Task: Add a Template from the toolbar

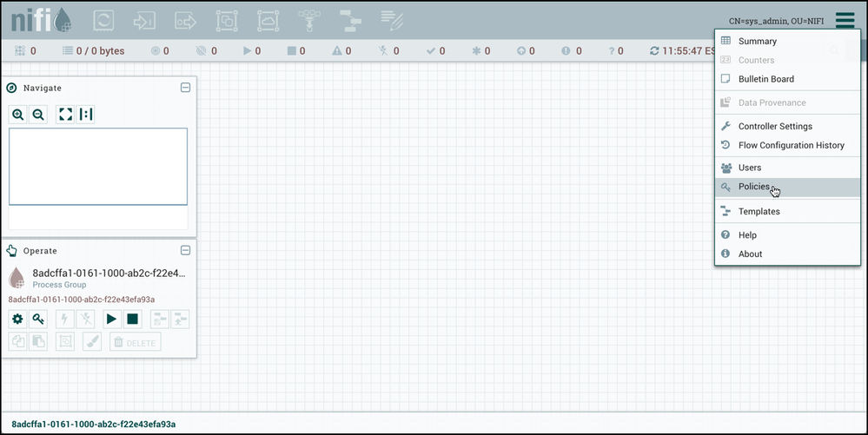Action: click(x=350, y=21)
